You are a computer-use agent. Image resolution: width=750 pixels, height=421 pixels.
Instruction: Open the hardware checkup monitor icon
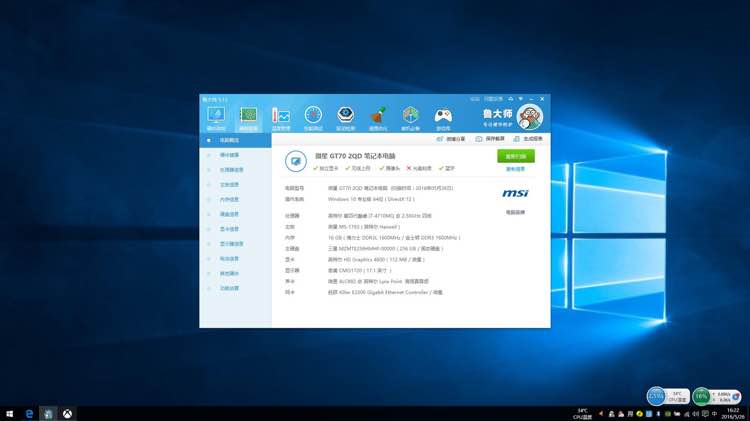[x=216, y=115]
